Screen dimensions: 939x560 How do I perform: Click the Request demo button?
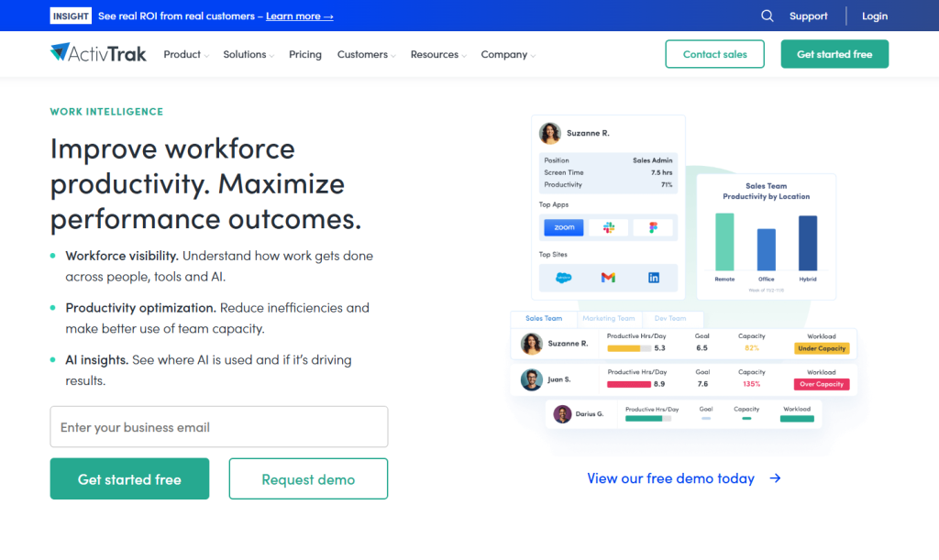click(x=308, y=478)
